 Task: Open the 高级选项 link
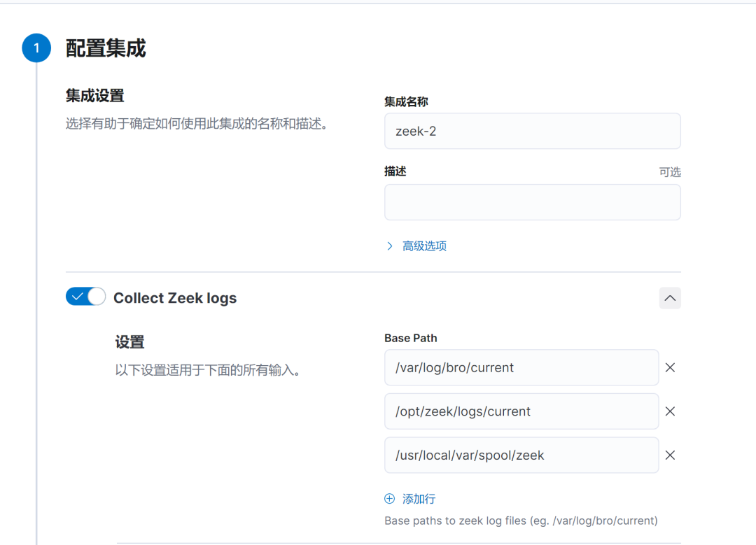coord(424,246)
